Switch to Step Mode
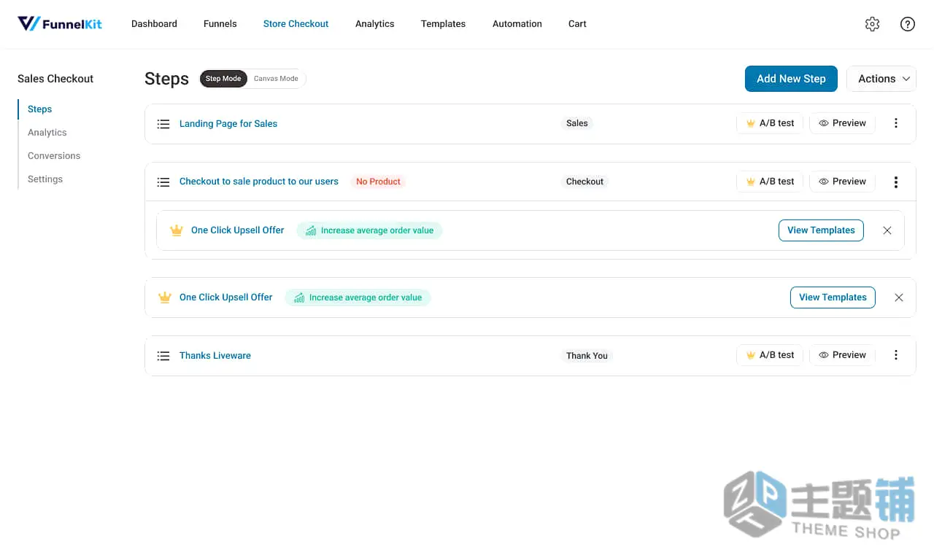This screenshot has height=560, width=934. click(x=223, y=79)
